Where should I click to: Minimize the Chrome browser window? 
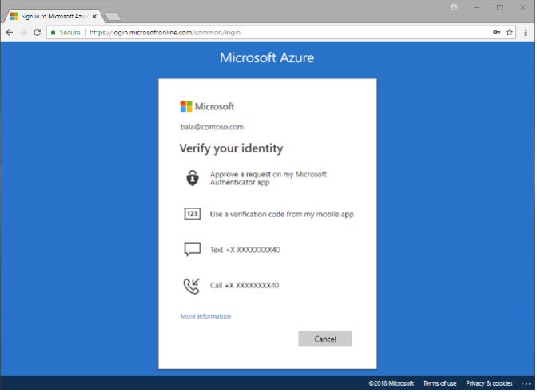click(x=479, y=7)
